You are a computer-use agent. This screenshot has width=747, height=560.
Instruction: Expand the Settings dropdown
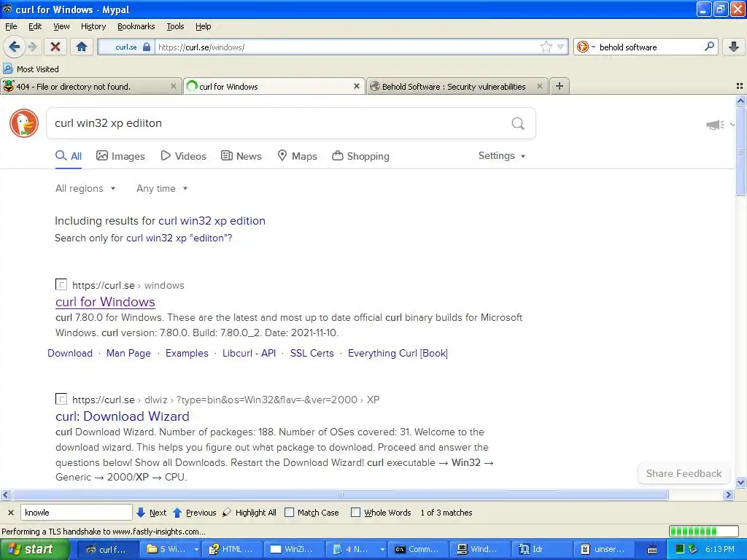tap(502, 156)
